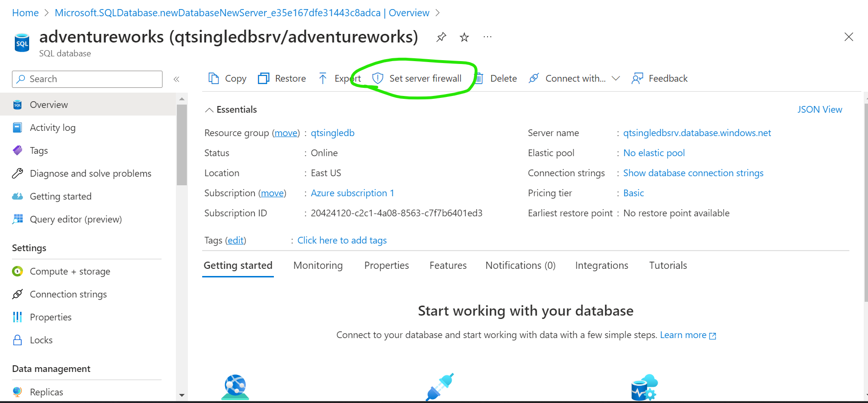868x403 pixels.
Task: Mark adventureworks as favorite with star icon
Action: coord(464,37)
